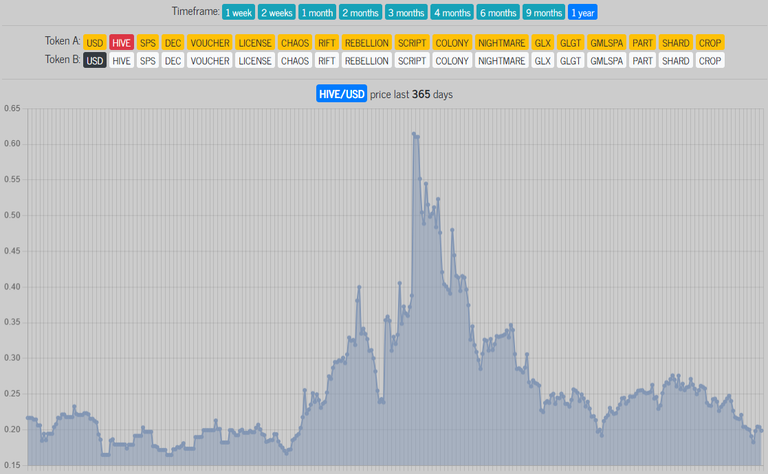768x474 pixels.
Task: Choose RIFT in Token B row
Action: (327, 61)
